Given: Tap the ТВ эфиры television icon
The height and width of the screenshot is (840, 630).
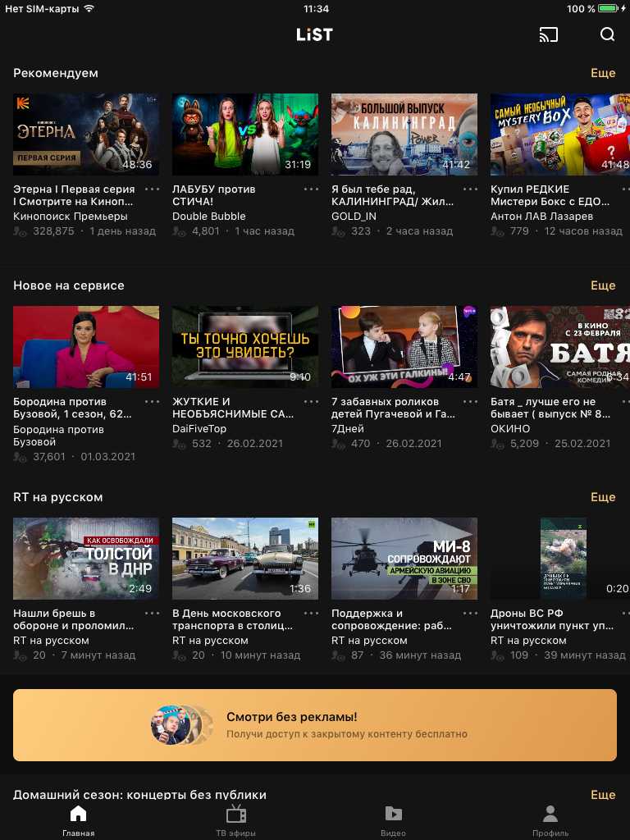Looking at the screenshot, I should pos(235,814).
